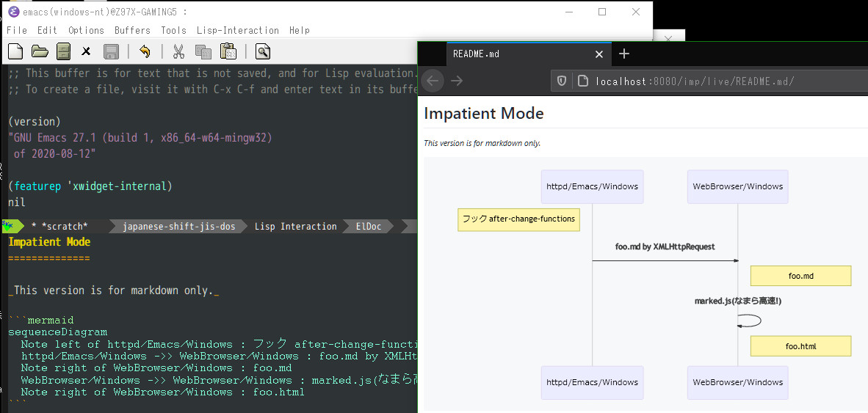
Task: Click the Impatient Mode heading in the Emacs markdown buffer
Action: [49, 242]
